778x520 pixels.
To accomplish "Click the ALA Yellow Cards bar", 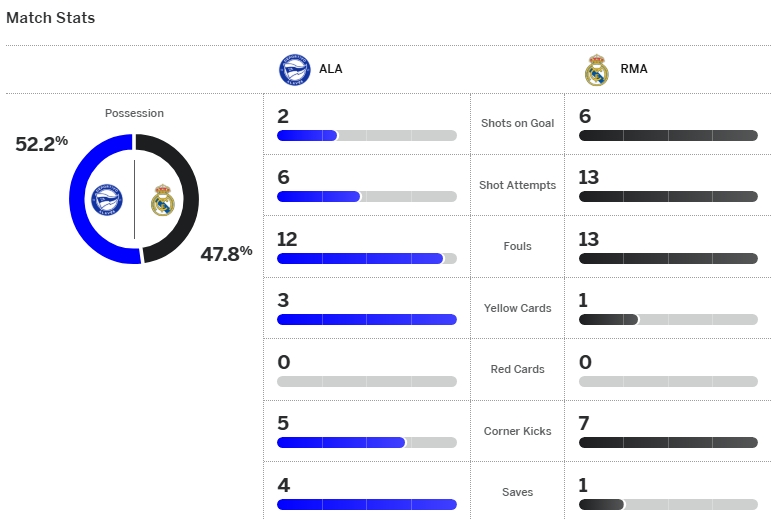I will pyautogui.click(x=366, y=320).
